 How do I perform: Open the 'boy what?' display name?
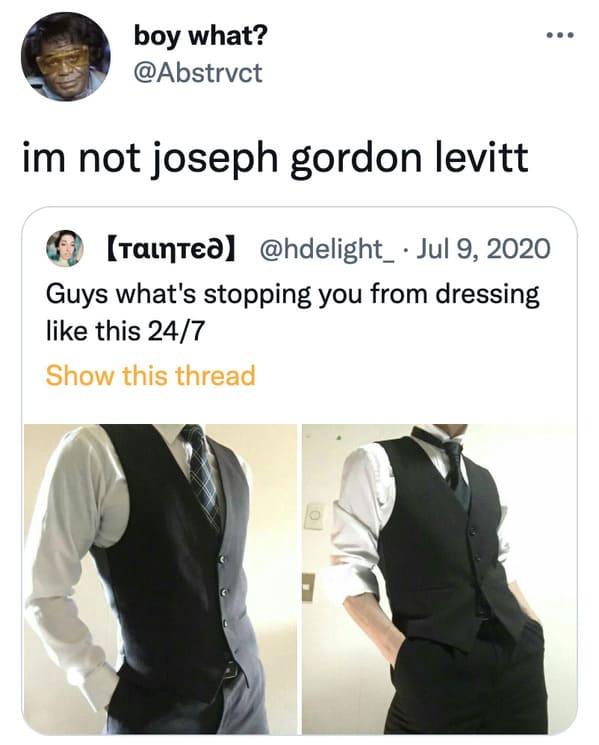coord(200,36)
